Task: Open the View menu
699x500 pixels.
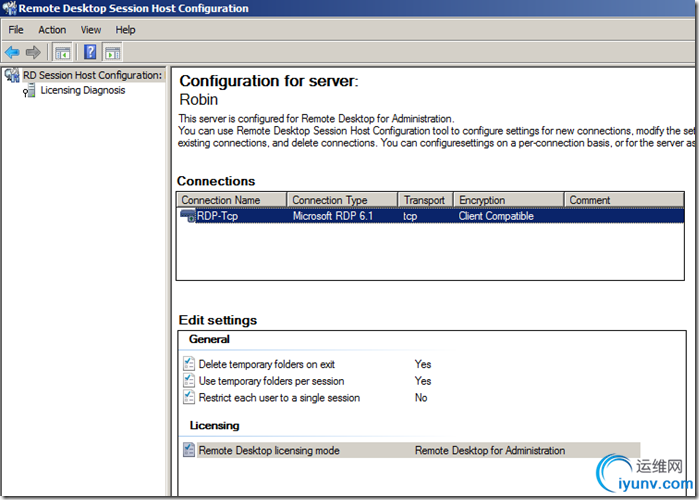Action: pos(91,30)
